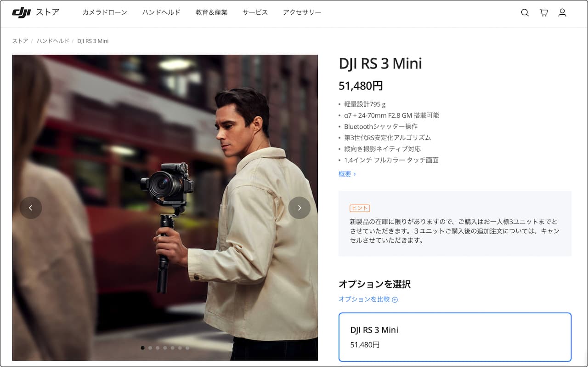Select the sixth carousel dot indicator
Screen dimensions: 588x367
point(180,348)
